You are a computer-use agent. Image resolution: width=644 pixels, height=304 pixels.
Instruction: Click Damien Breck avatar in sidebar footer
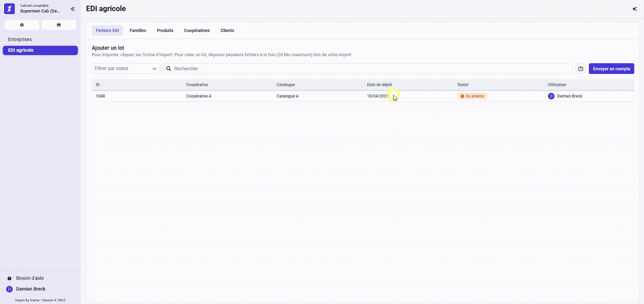(x=9, y=289)
